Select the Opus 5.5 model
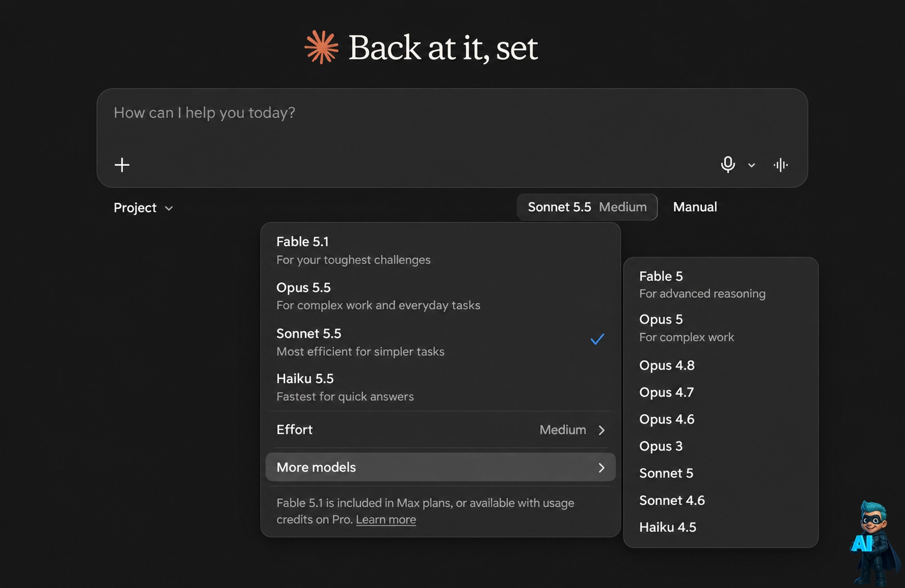This screenshot has width=905, height=588. click(441, 296)
